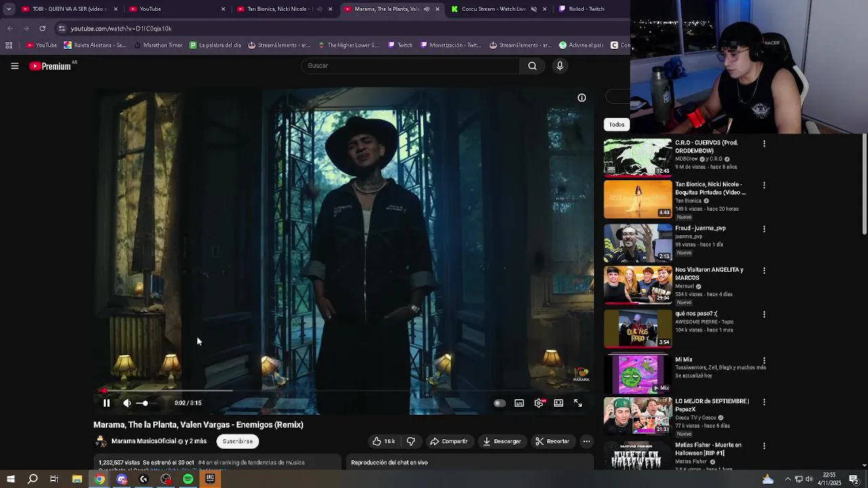Open the Monetización Twitch bookmark
The height and width of the screenshot is (488, 868).
pyautogui.click(x=450, y=45)
